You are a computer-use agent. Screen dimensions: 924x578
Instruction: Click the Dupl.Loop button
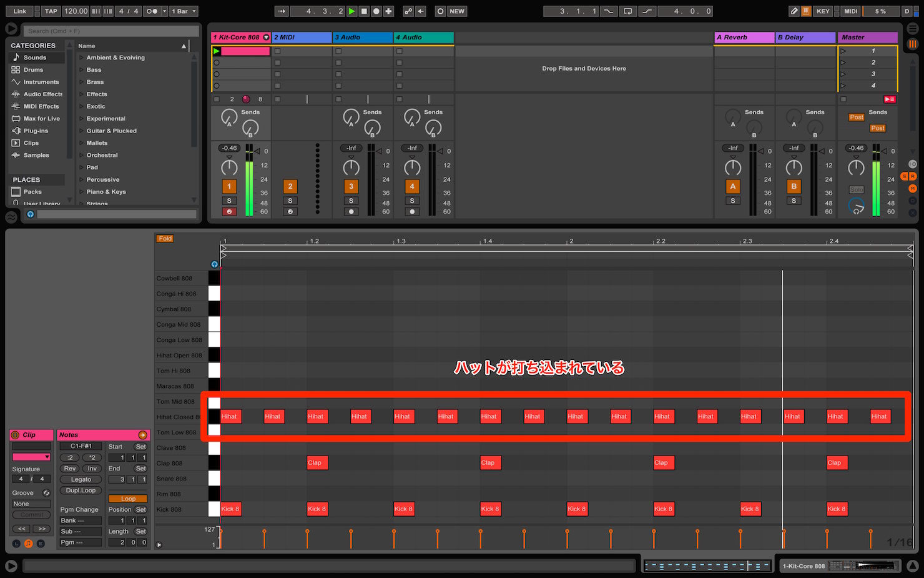(81, 491)
